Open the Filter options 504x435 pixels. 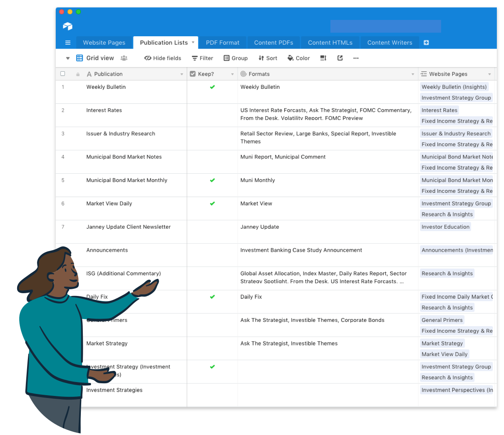202,58
